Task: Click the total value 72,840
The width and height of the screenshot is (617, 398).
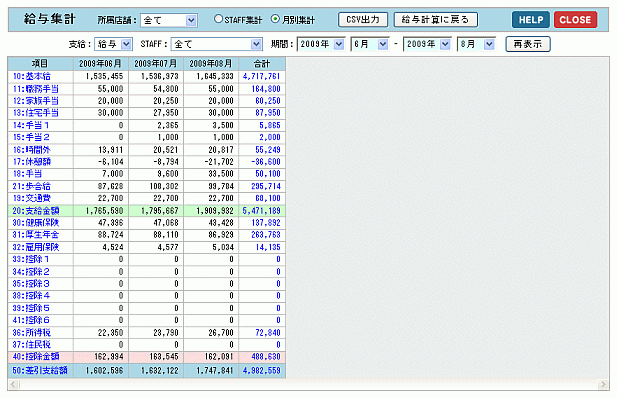Action: (x=268, y=333)
